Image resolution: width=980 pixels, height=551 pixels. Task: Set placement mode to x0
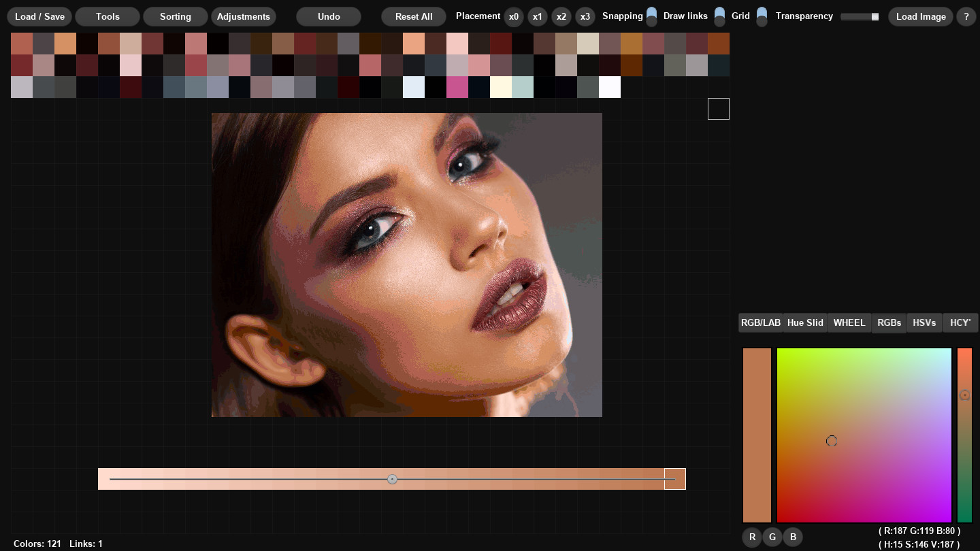pos(514,16)
